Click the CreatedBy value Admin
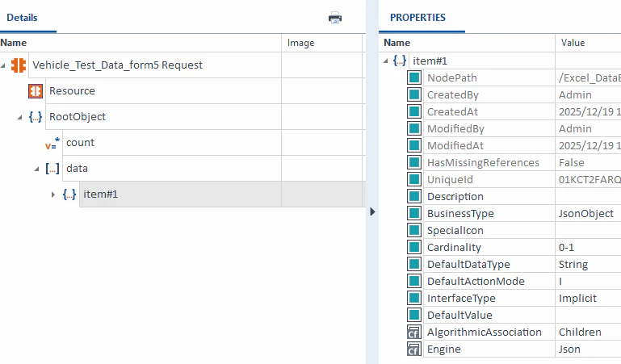Image resolution: width=621 pixels, height=364 pixels. point(575,95)
